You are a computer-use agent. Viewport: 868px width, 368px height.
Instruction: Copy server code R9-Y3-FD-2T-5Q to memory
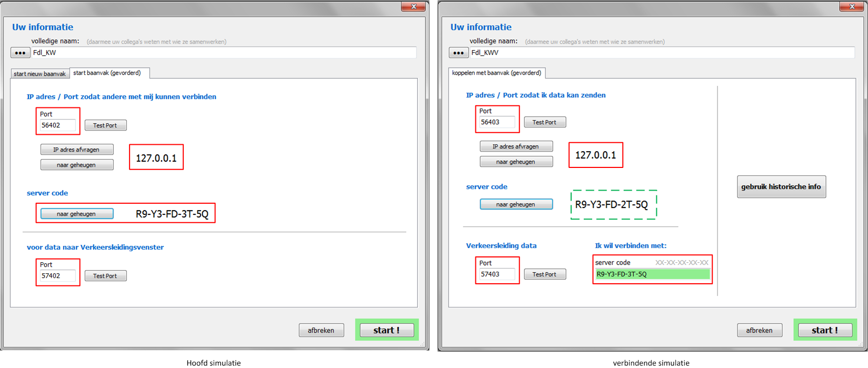click(x=516, y=204)
